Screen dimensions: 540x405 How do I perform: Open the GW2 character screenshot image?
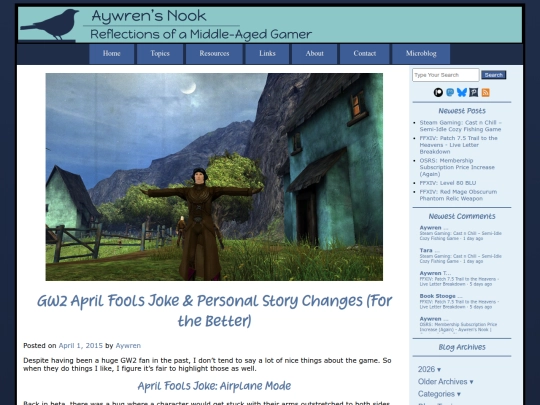click(x=214, y=177)
